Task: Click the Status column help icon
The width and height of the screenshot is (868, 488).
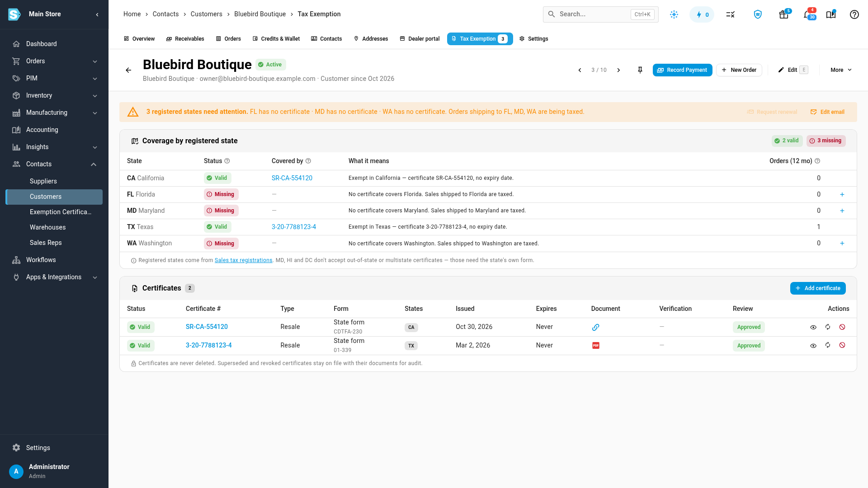Action: point(227,161)
